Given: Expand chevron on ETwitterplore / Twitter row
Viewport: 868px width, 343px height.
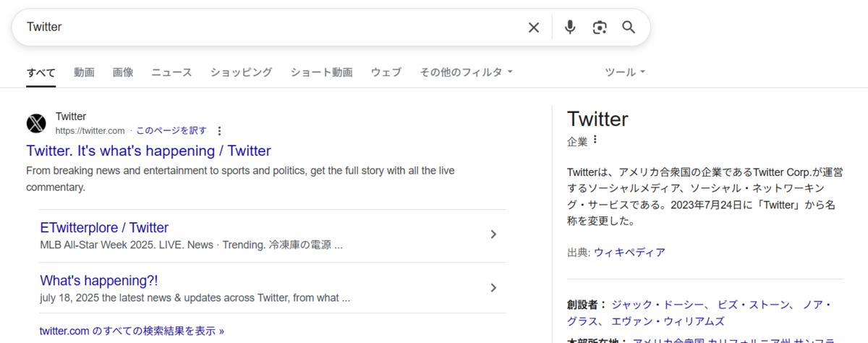Looking at the screenshot, I should click(493, 234).
